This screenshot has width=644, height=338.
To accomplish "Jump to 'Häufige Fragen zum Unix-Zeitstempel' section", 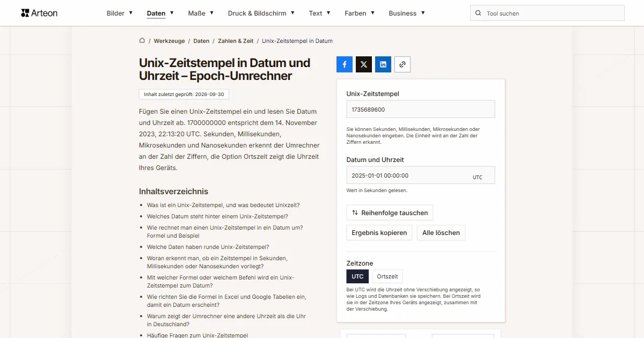I will 197,335.
